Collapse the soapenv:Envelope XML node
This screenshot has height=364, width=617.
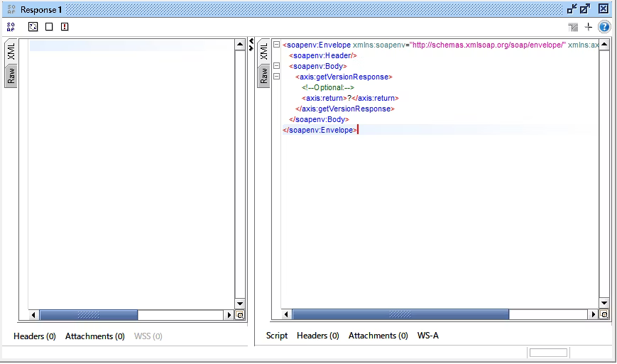tap(276, 45)
